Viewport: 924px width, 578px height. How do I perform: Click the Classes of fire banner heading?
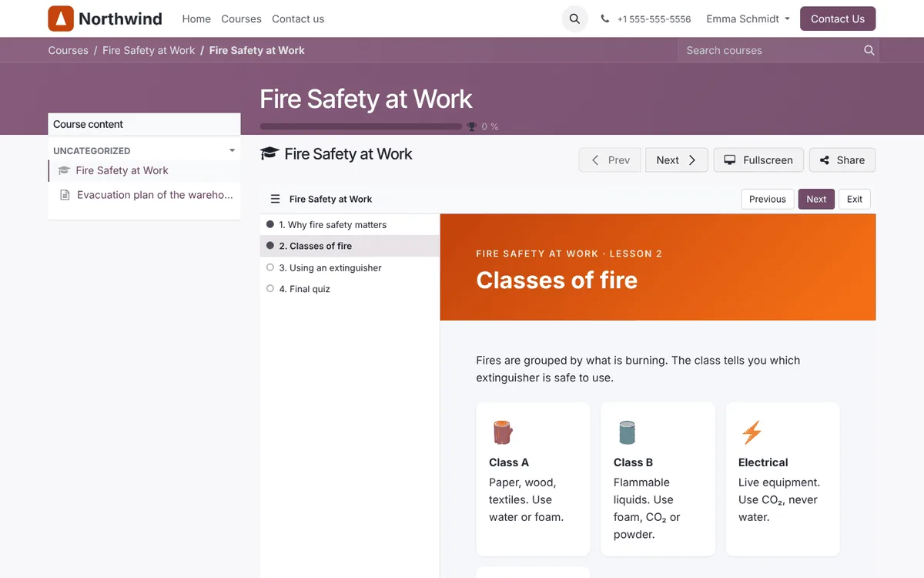[557, 280]
